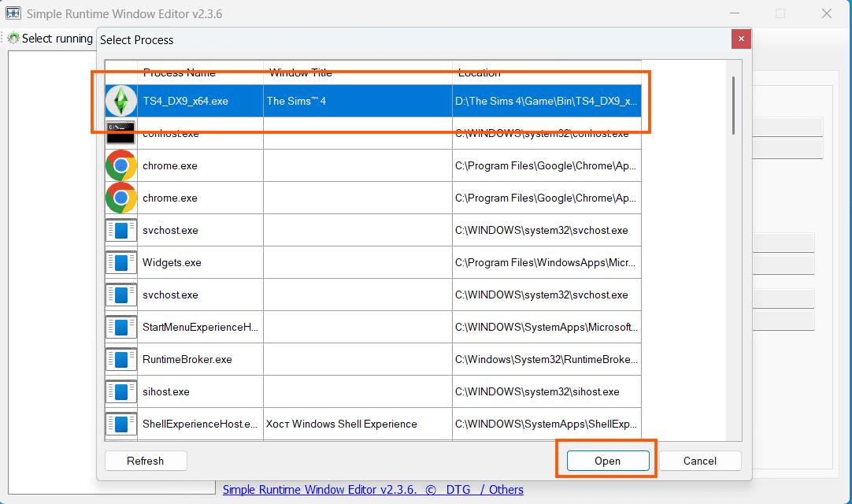The width and height of the screenshot is (852, 504).
Task: Click the C:\Program Files\WindowsApps\Micr... location
Action: (545, 262)
